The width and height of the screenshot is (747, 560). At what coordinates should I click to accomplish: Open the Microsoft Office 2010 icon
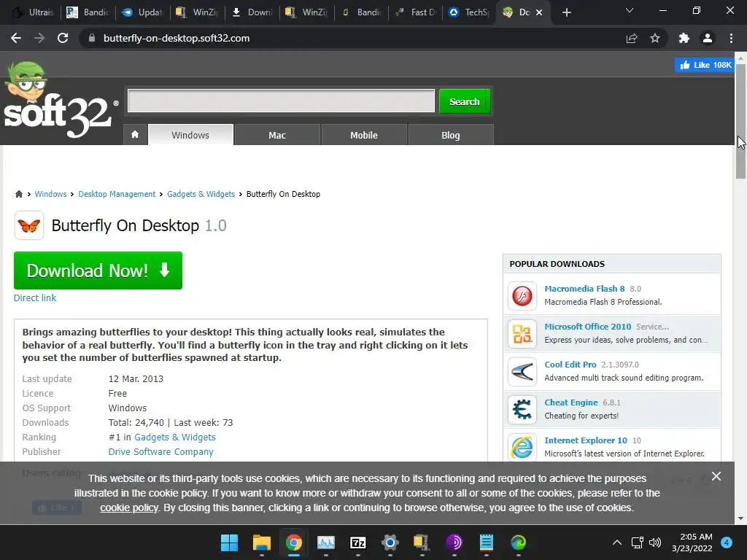[522, 333]
